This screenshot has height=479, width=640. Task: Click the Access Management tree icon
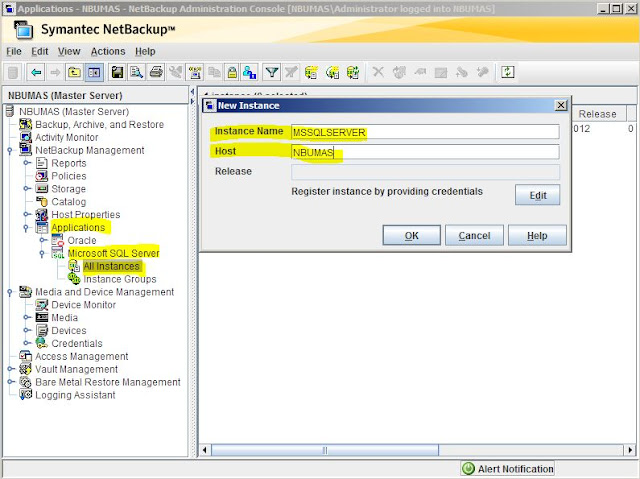[x=26, y=356]
